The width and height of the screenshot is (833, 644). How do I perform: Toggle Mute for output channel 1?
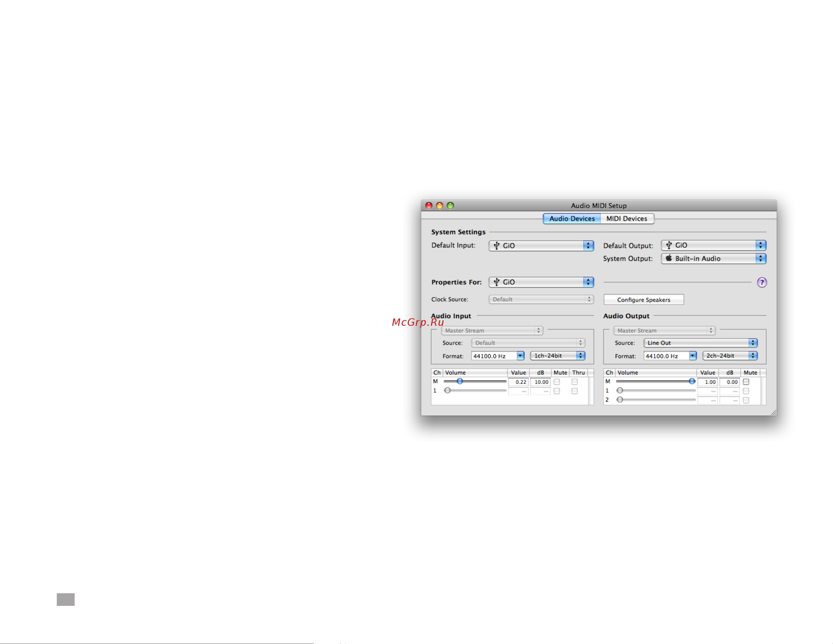[746, 391]
